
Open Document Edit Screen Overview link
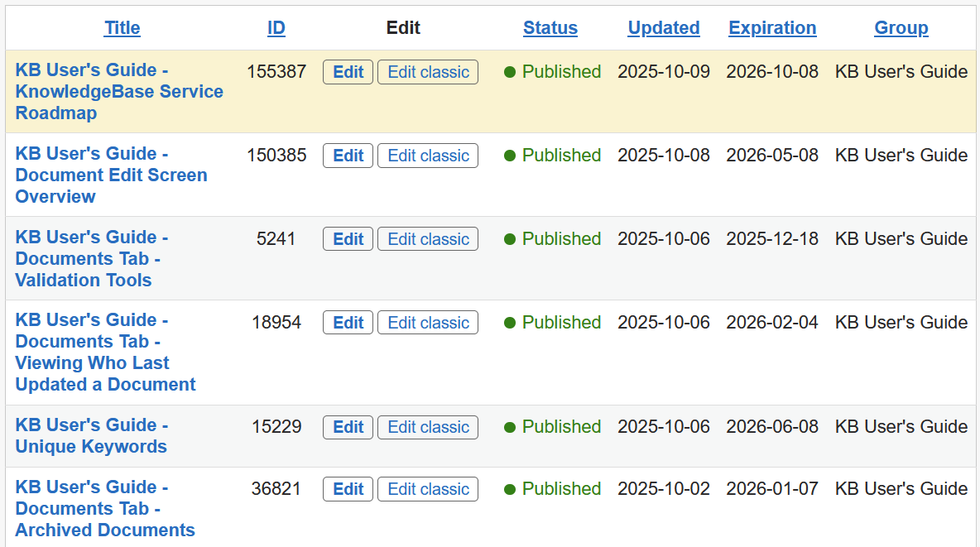pyautogui.click(x=111, y=175)
